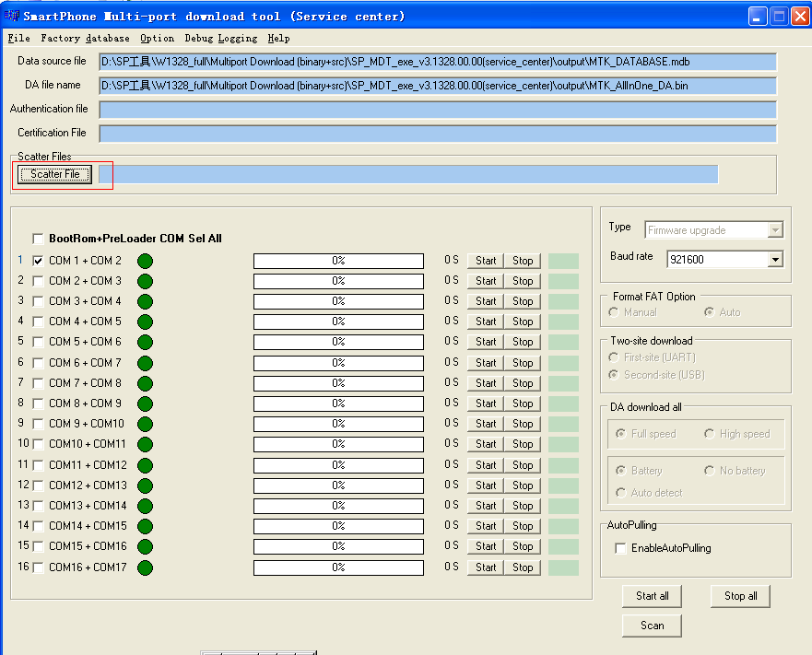
Task: Select the Battery radio option
Action: pos(621,471)
